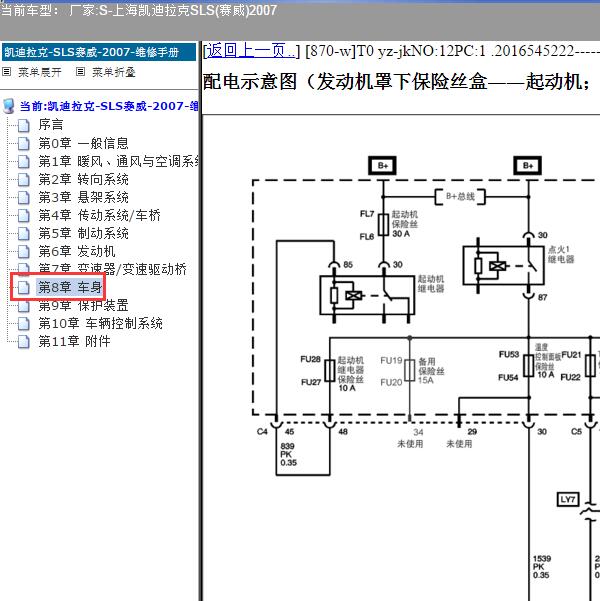The image size is (600, 601).
Task: Select 第6章 发动机 chapter
Action: pyautogui.click(x=77, y=251)
